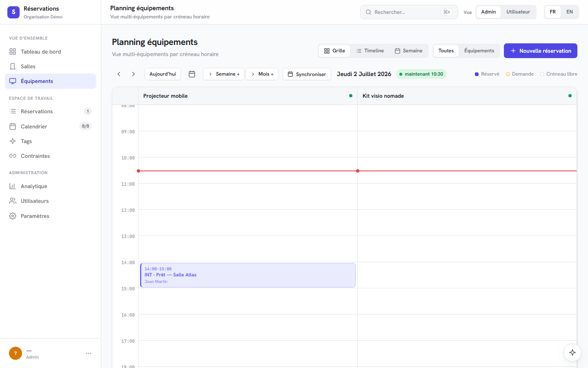Click the Tags sparkle icon
This screenshot has width=588, height=368.
coord(13,141)
